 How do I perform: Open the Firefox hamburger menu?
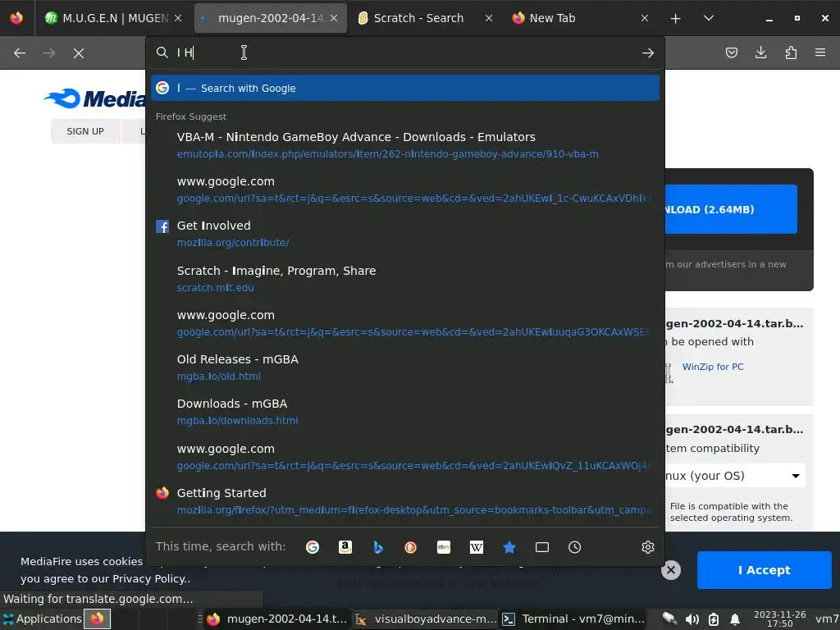(820, 52)
